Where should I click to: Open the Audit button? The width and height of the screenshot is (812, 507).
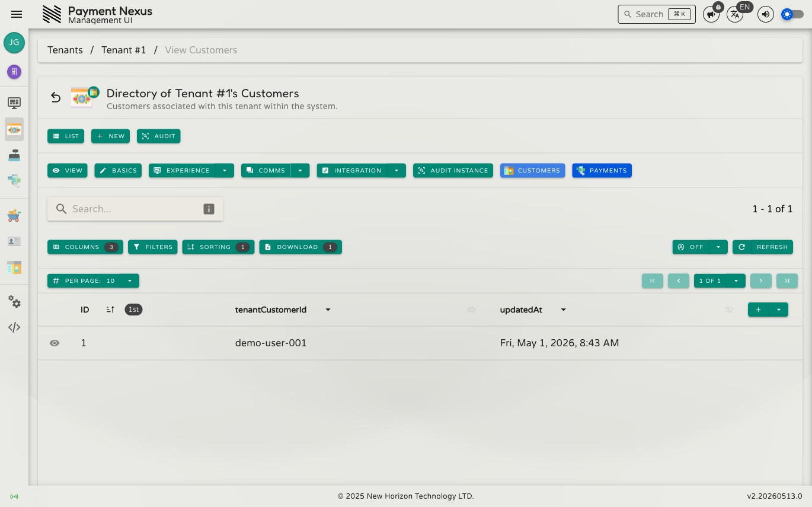(159, 136)
